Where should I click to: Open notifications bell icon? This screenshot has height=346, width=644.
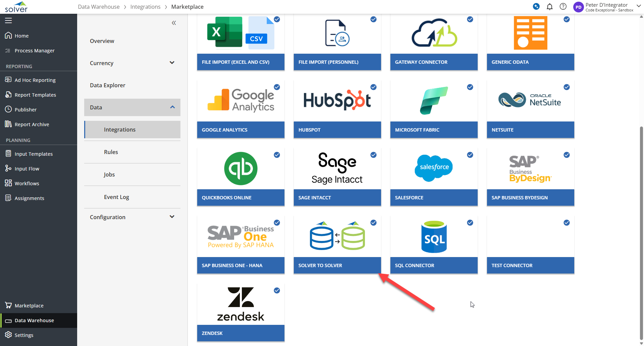coord(549,7)
